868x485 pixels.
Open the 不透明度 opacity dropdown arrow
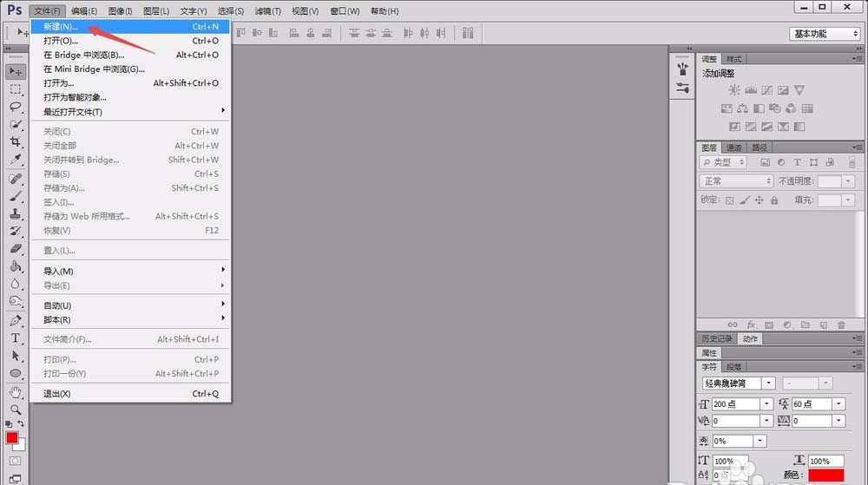(848, 180)
